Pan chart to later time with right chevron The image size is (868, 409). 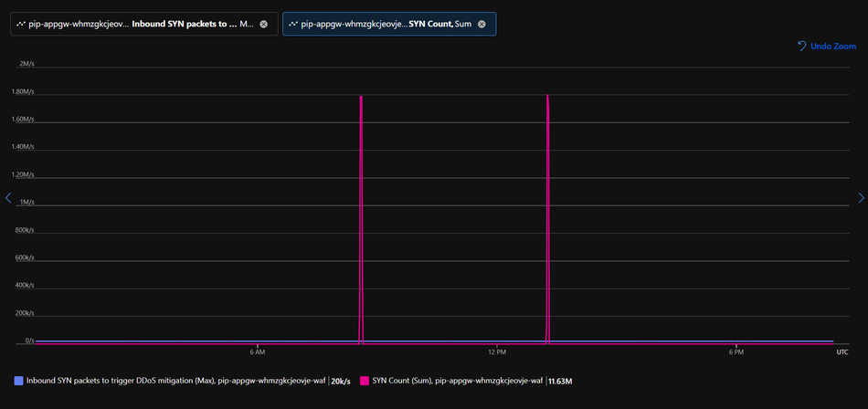click(x=861, y=197)
